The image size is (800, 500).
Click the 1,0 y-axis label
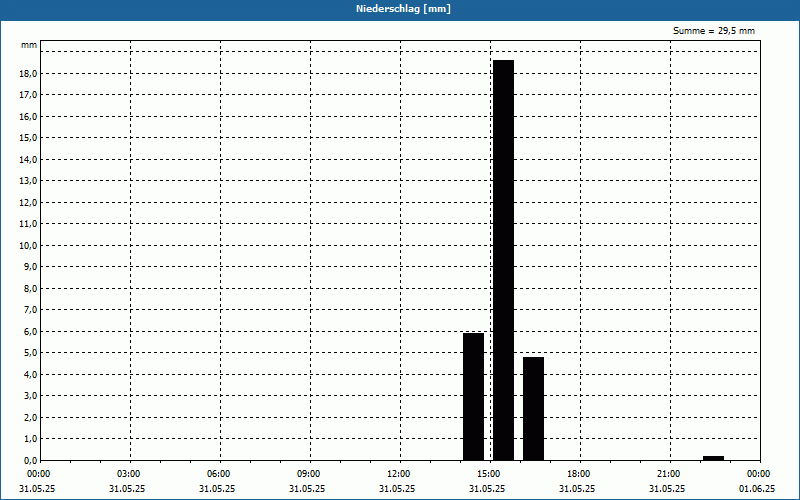[x=30, y=439]
